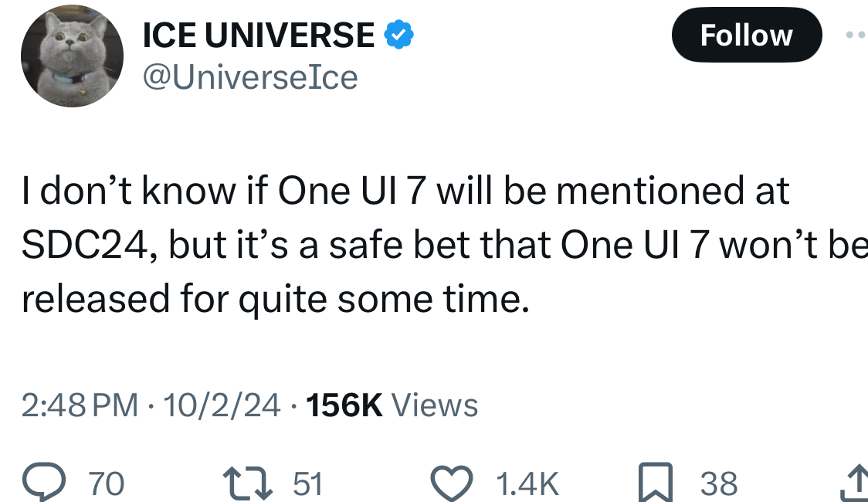Click the ICE UNIVERSE display name
The image size is (868, 502).
click(x=259, y=36)
